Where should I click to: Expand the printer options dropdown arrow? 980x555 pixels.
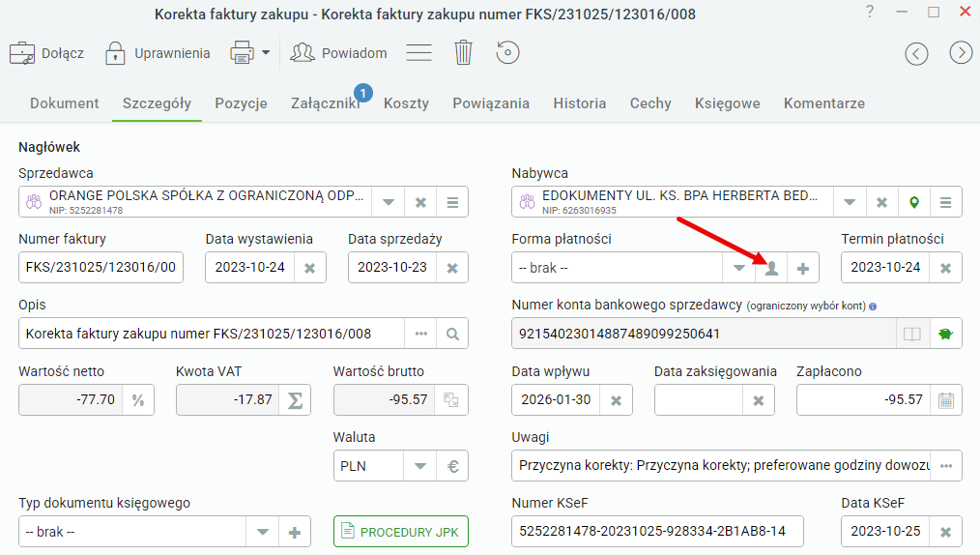pos(266,53)
